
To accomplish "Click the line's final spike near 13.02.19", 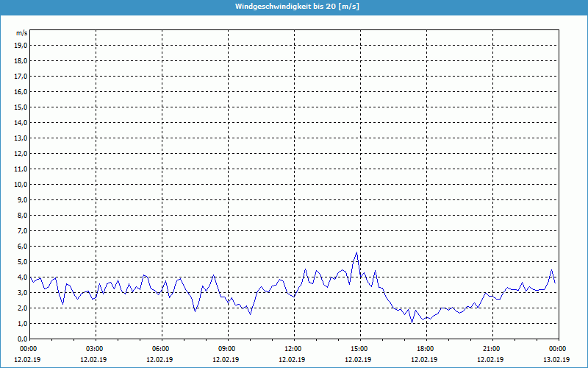I will (x=552, y=269).
